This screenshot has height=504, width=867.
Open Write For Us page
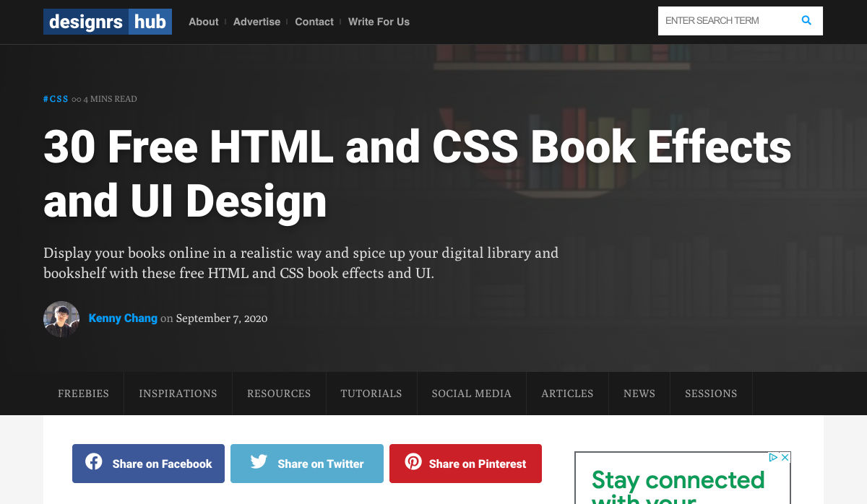pyautogui.click(x=379, y=22)
